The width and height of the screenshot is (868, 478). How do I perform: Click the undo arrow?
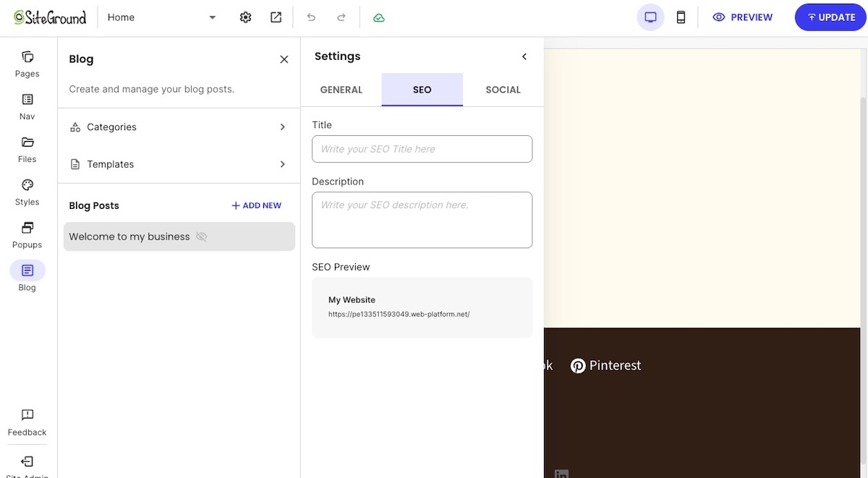tap(311, 17)
